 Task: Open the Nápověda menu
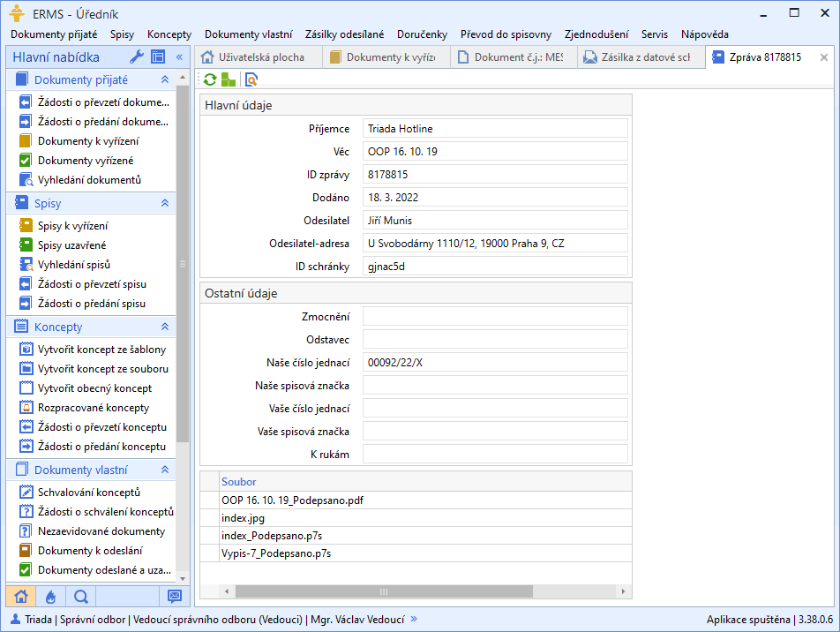coord(704,34)
